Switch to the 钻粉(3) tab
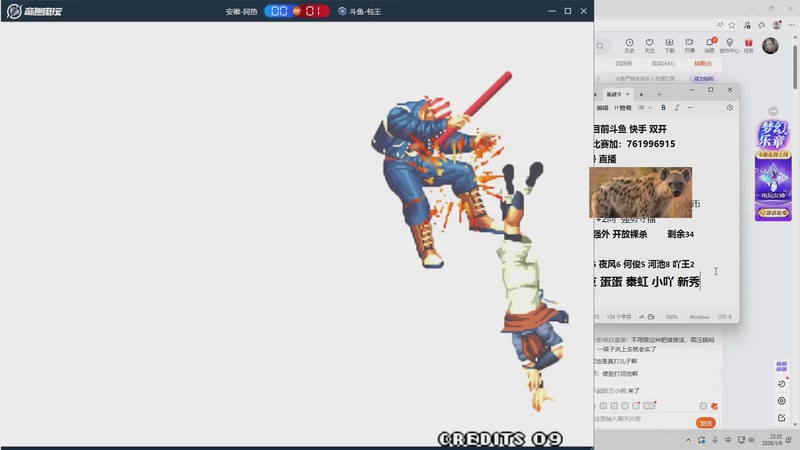The height and width of the screenshot is (450, 800). pyautogui.click(x=703, y=64)
